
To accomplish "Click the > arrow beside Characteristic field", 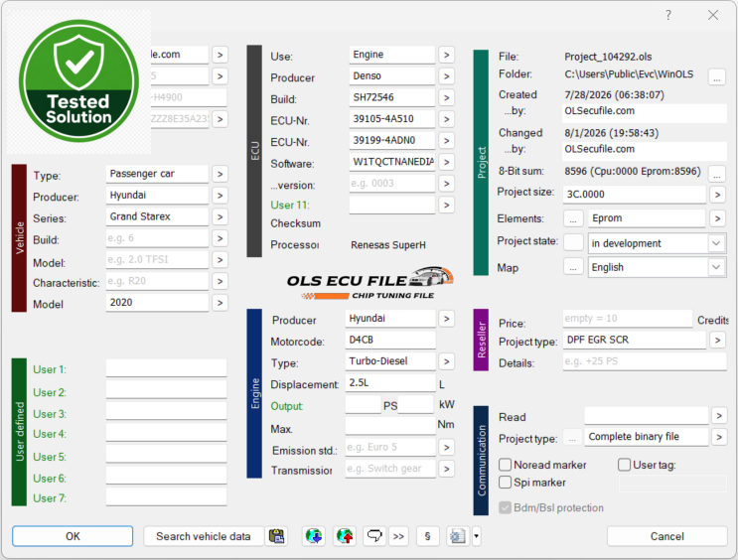I will (220, 281).
